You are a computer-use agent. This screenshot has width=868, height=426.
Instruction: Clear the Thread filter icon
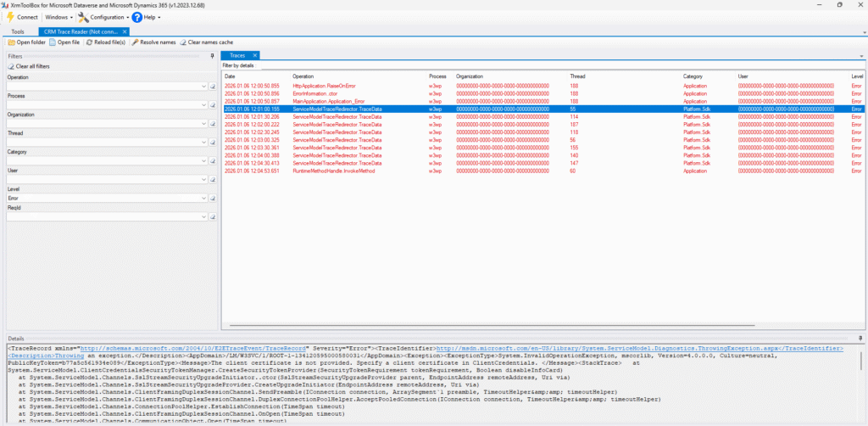tap(213, 143)
